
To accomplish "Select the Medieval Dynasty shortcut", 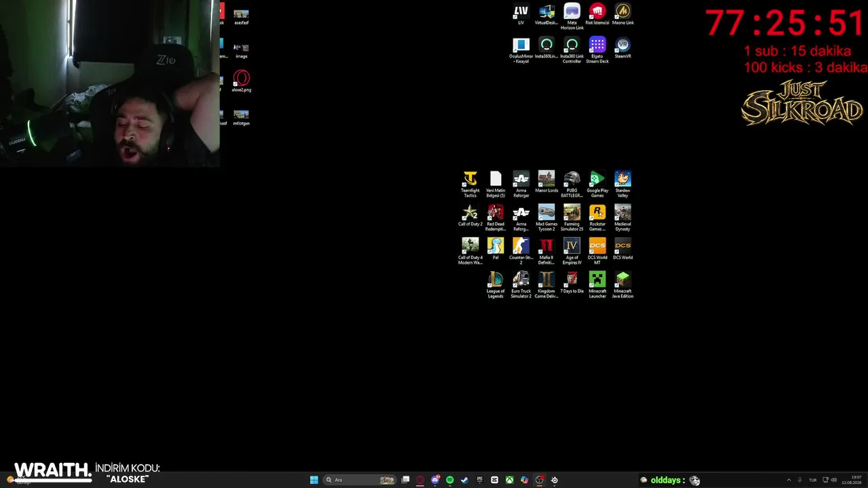I will coord(623,218).
